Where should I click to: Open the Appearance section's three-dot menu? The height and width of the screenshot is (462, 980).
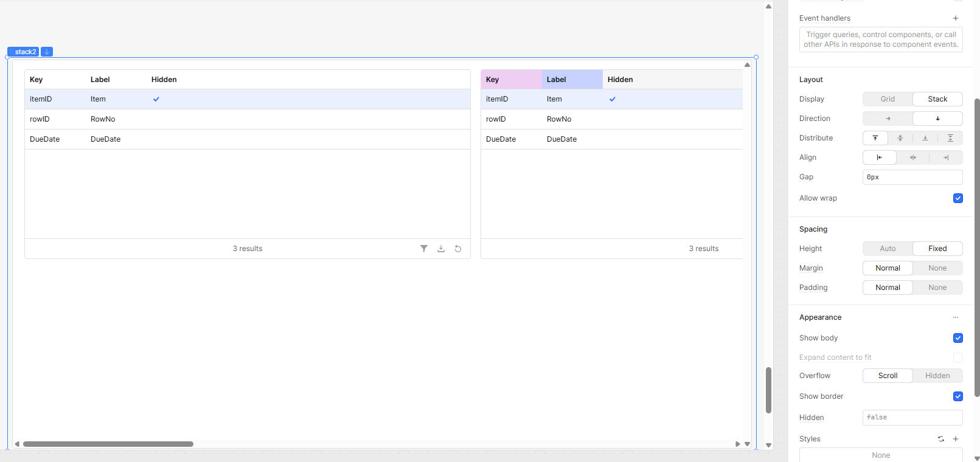tap(956, 317)
